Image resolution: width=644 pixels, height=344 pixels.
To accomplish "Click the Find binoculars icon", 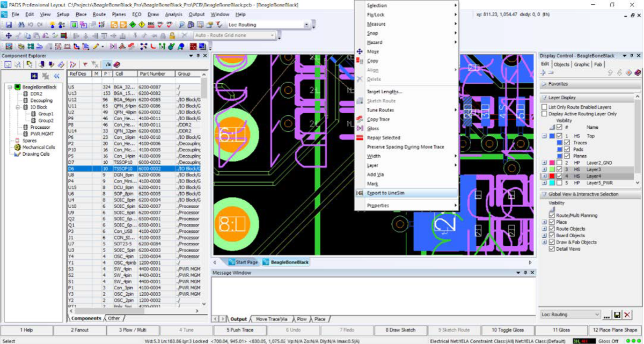I will (21, 25).
